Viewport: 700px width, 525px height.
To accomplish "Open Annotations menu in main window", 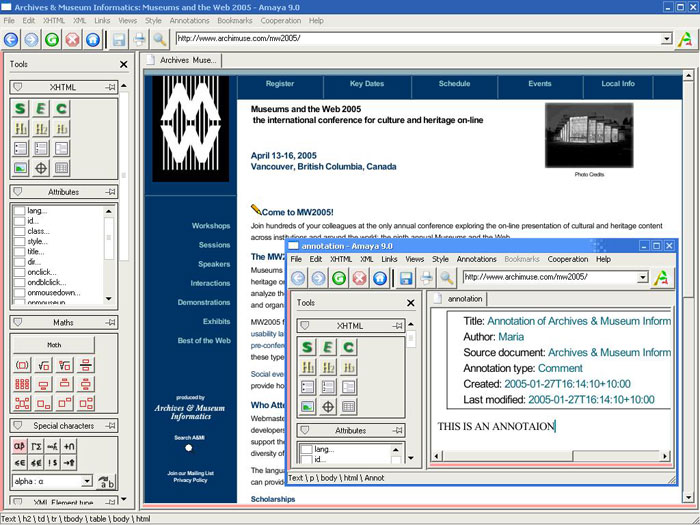I will tap(189, 21).
